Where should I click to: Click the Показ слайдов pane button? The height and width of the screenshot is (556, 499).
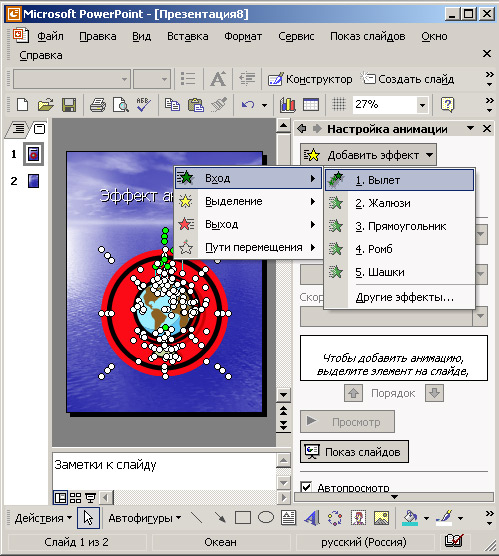(x=354, y=452)
